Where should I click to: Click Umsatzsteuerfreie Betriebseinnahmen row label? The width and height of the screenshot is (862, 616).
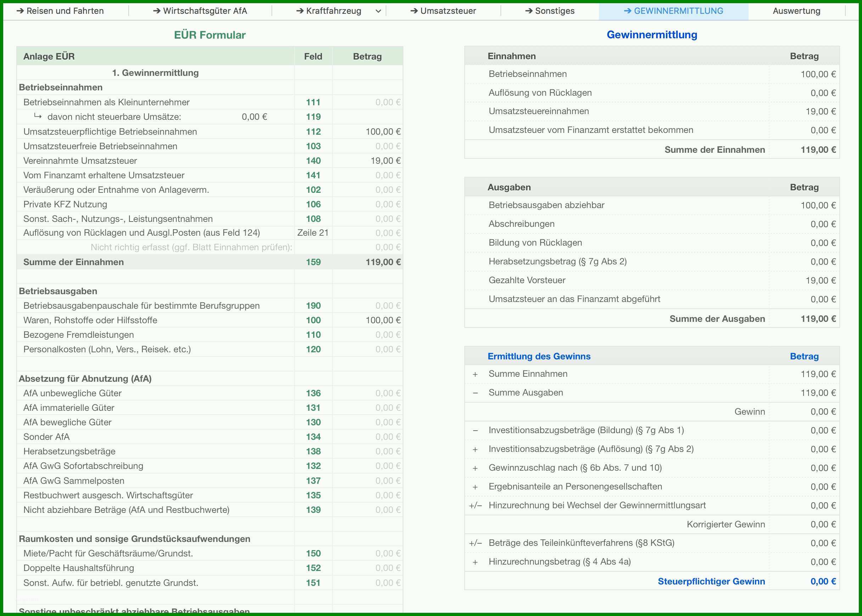[x=100, y=146]
